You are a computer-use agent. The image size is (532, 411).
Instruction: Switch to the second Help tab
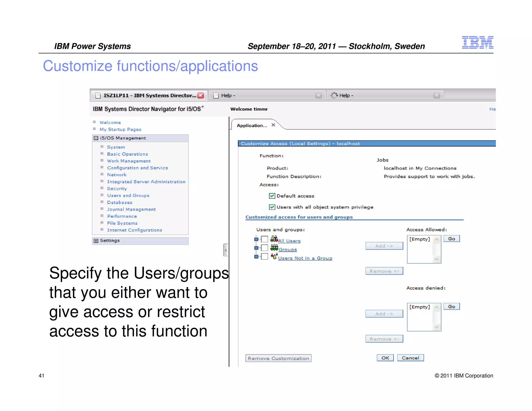point(385,95)
